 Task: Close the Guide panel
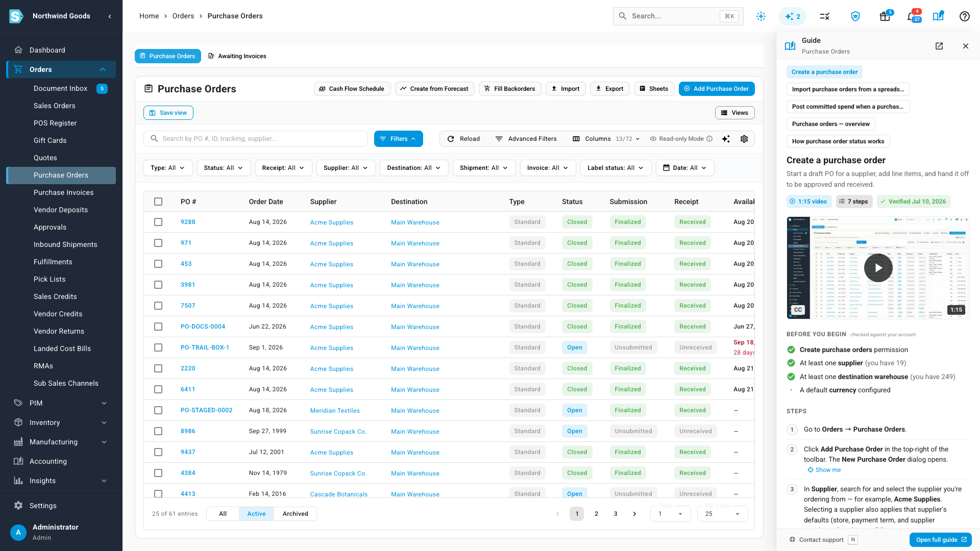pos(965,46)
